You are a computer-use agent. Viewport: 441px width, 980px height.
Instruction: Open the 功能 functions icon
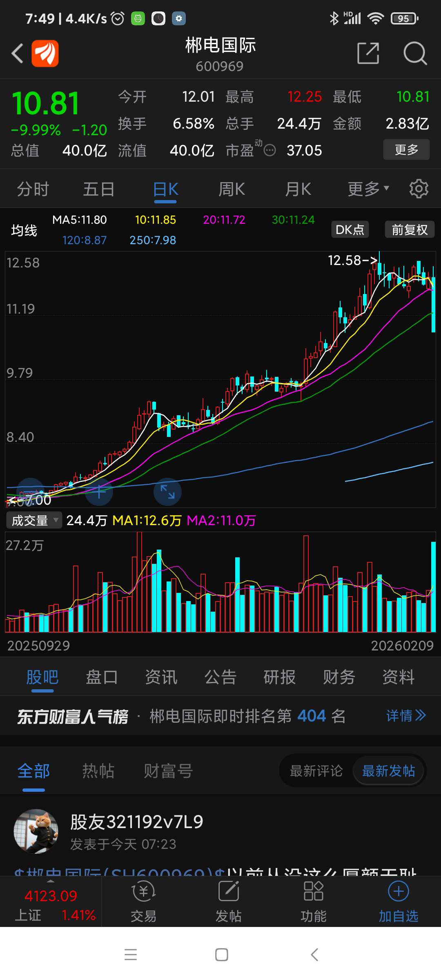314,902
